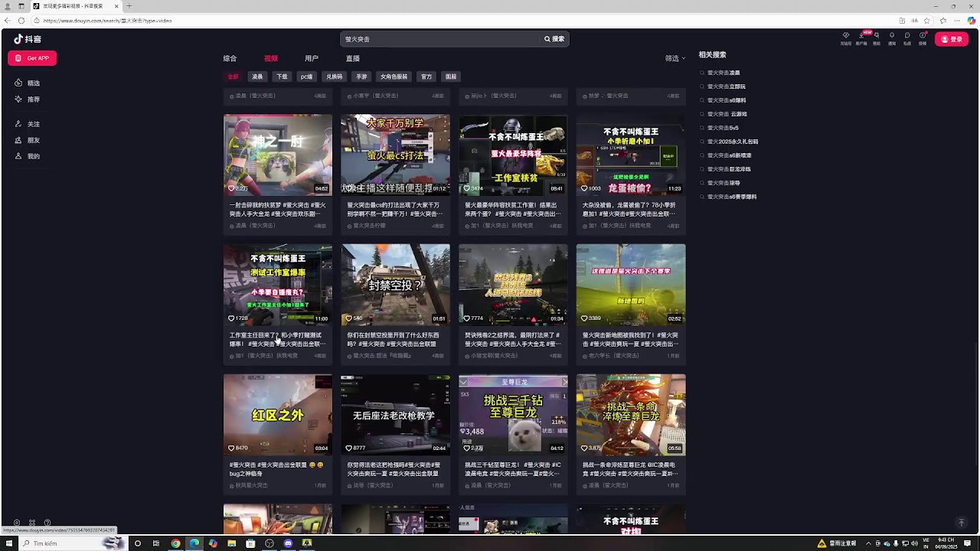Click the 登录 login button
980x551 pixels.
pos(952,39)
